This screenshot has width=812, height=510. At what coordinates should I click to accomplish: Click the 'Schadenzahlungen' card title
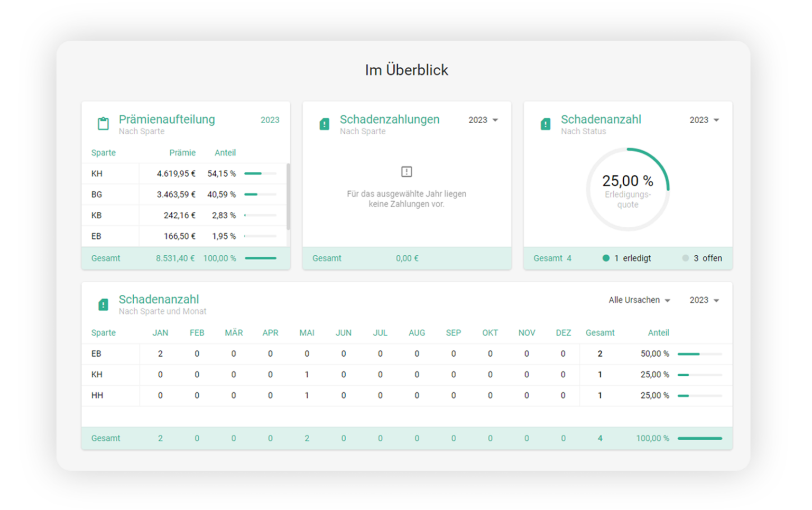point(390,119)
